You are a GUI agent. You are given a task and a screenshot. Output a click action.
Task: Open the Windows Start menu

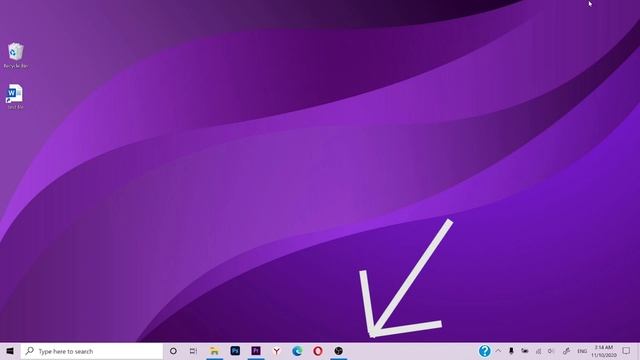coord(10,351)
